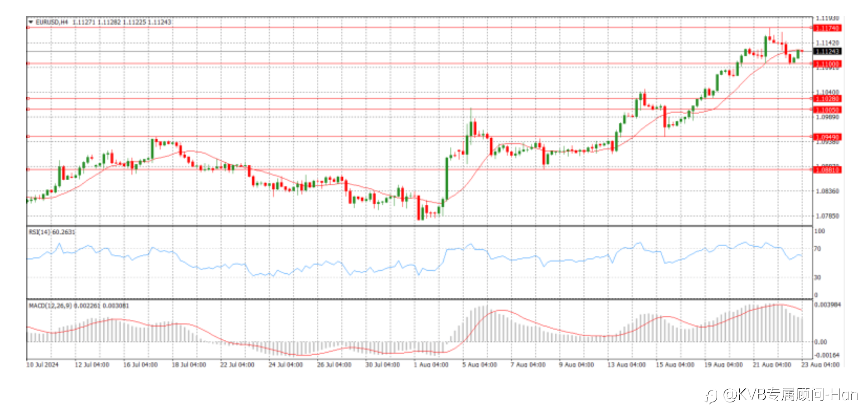Image resolution: width=868 pixels, height=419 pixels.
Task: Click the 1.07850 price axis value
Action: pyautogui.click(x=827, y=216)
